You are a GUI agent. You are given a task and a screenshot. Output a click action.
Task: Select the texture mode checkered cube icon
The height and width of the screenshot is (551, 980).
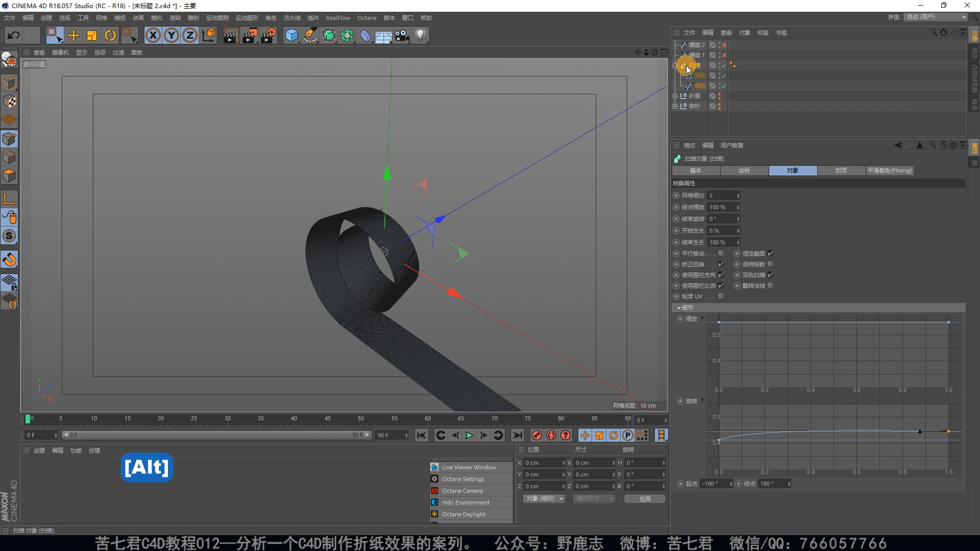pyautogui.click(x=9, y=101)
